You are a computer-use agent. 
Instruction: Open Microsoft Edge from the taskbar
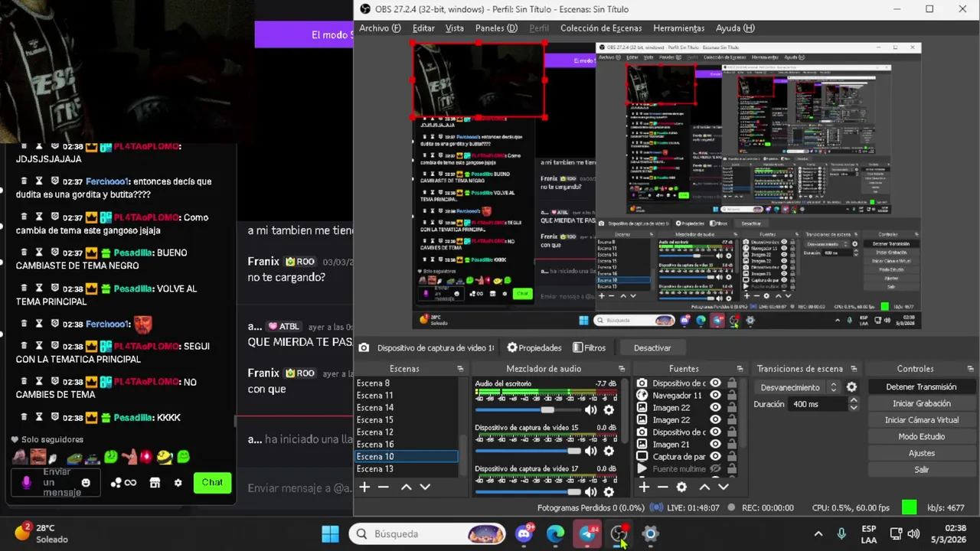[556, 533]
